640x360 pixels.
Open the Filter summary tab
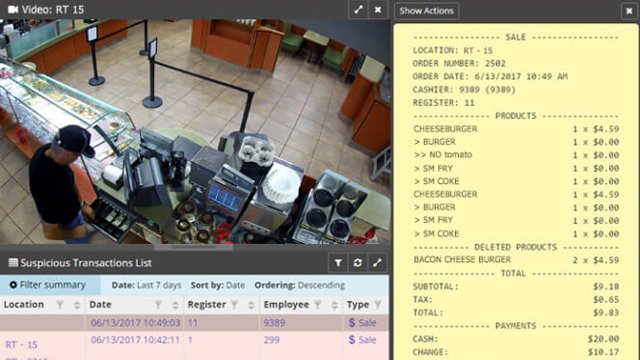(x=50, y=285)
